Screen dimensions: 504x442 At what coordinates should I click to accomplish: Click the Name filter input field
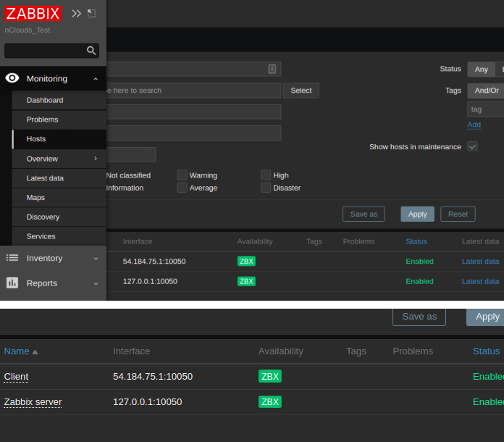tap(194, 69)
